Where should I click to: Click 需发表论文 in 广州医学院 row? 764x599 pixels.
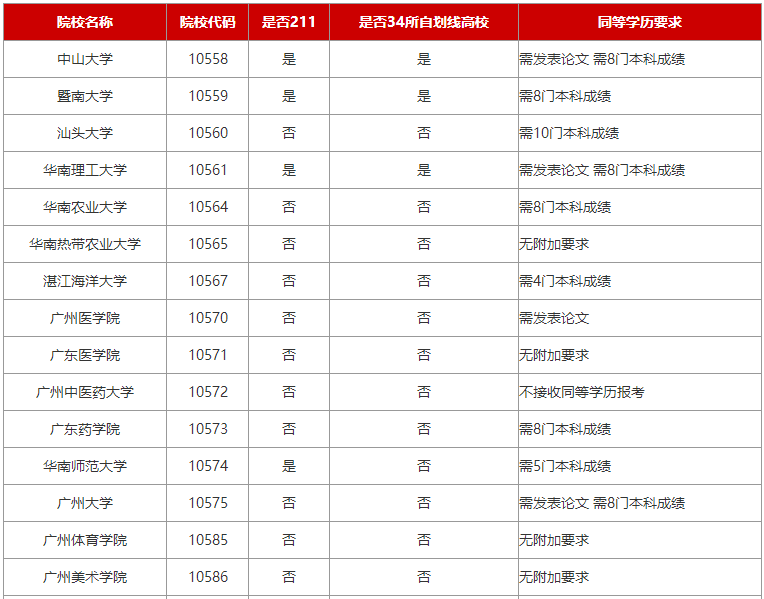[x=554, y=318]
